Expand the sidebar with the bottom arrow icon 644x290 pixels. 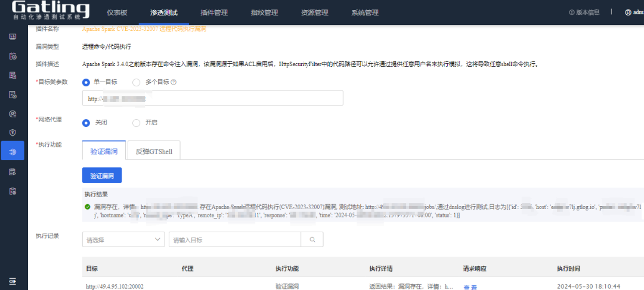[13, 281]
